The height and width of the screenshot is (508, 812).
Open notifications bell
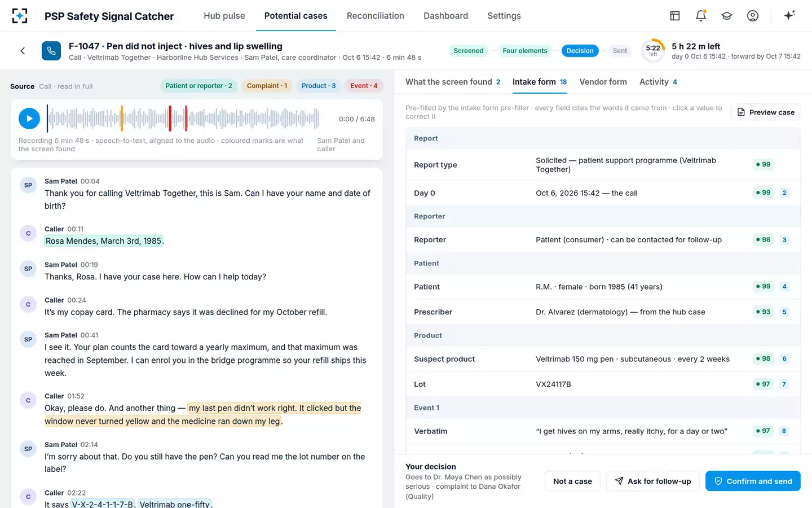pyautogui.click(x=701, y=16)
